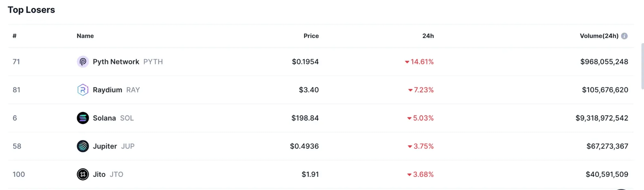Click the Pyth Network coin logo

click(83, 62)
